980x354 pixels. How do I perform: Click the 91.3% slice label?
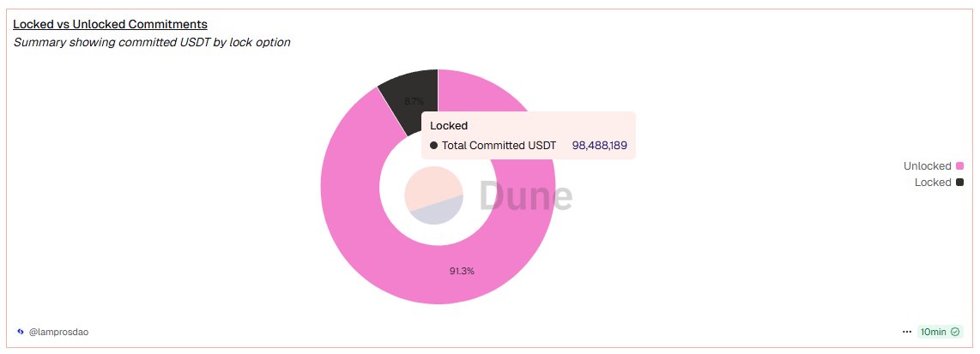click(462, 271)
